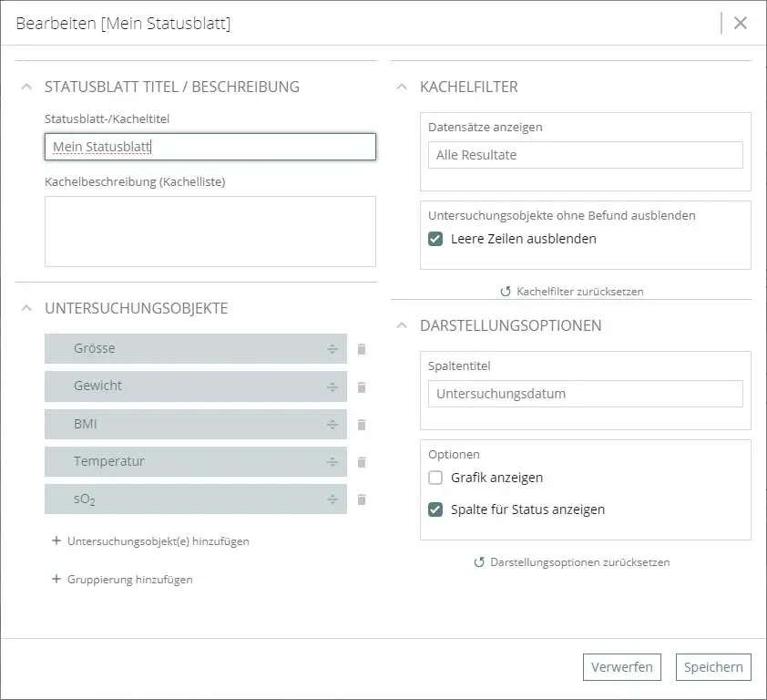767x700 pixels.
Task: Grab the reorder handle of Grösse
Action: [x=332, y=349]
